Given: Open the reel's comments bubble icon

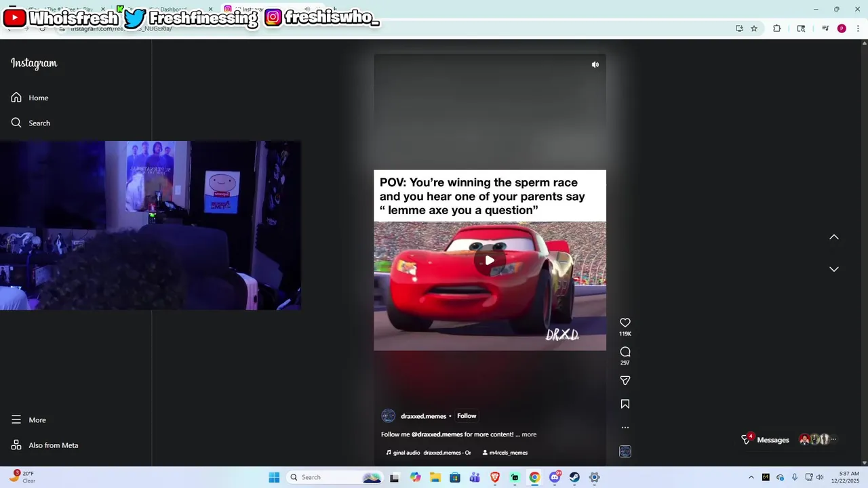Looking at the screenshot, I should tap(625, 352).
